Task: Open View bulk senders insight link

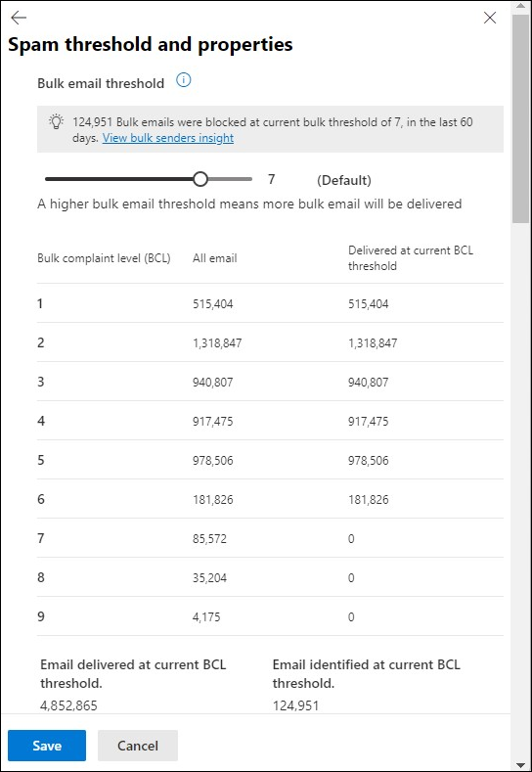Action: 168,138
